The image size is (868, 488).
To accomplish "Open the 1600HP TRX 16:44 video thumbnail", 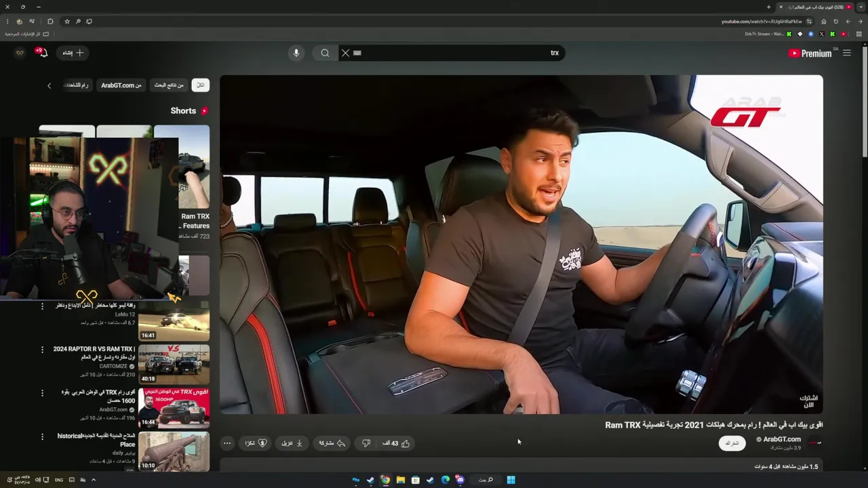I will coord(174,408).
